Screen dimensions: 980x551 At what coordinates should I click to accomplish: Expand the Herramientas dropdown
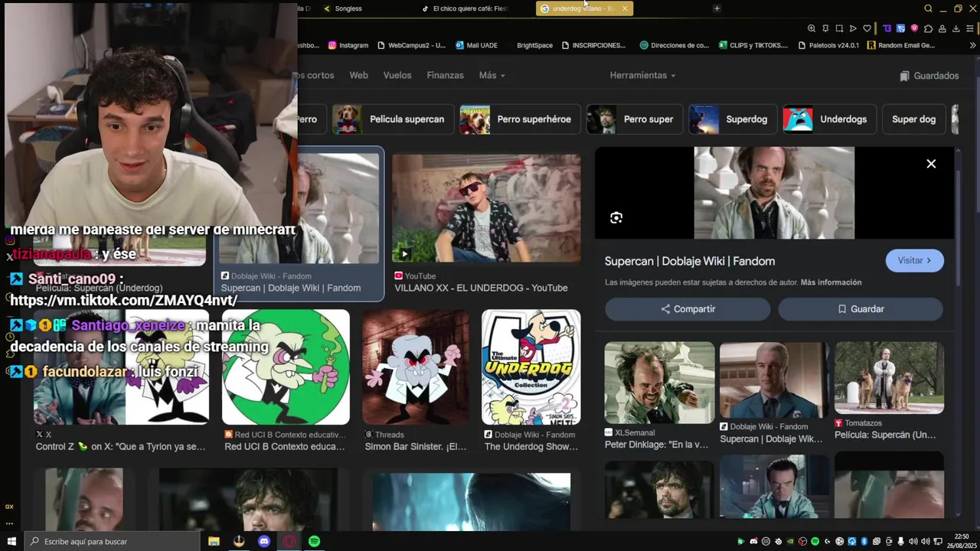(642, 75)
